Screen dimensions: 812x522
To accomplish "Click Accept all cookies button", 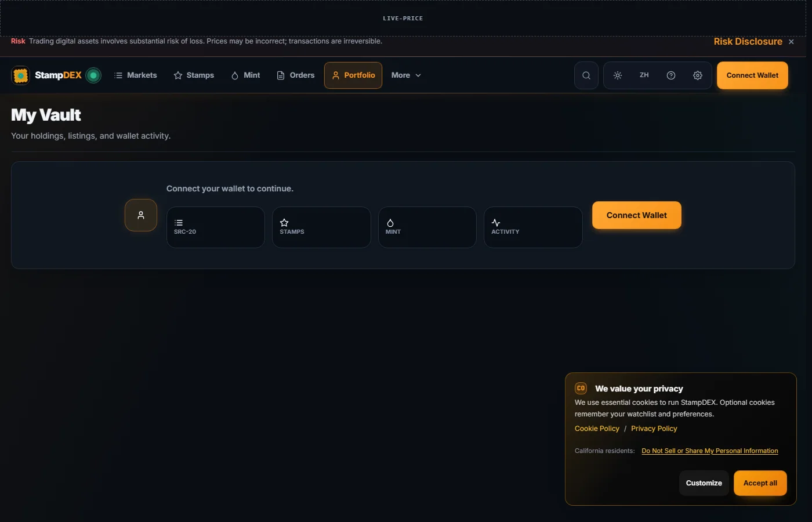I will (760, 483).
